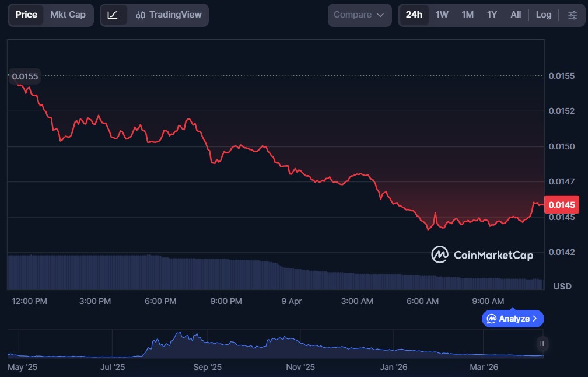Click the volume bars near 6:00 PM
588x377 pixels.
[160, 272]
